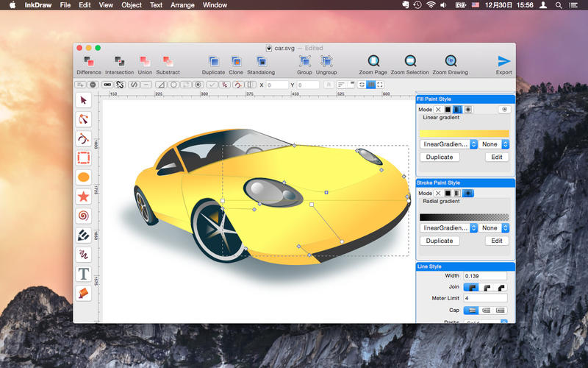This screenshot has height=368, width=588.
Task: Open the Object menu
Action: (x=132, y=5)
